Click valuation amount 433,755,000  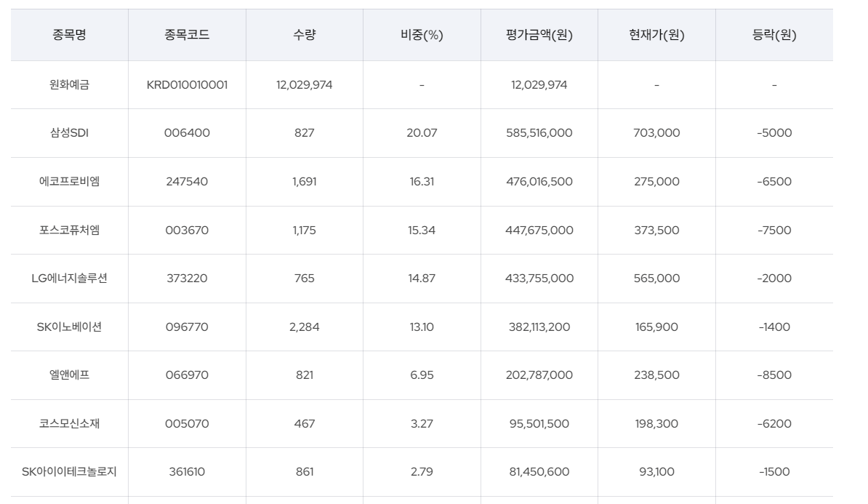coord(539,278)
